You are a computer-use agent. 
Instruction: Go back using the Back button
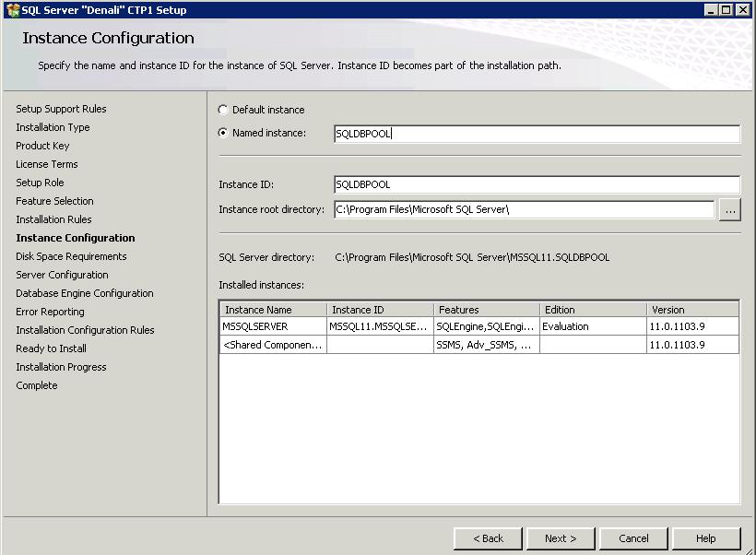[489, 538]
